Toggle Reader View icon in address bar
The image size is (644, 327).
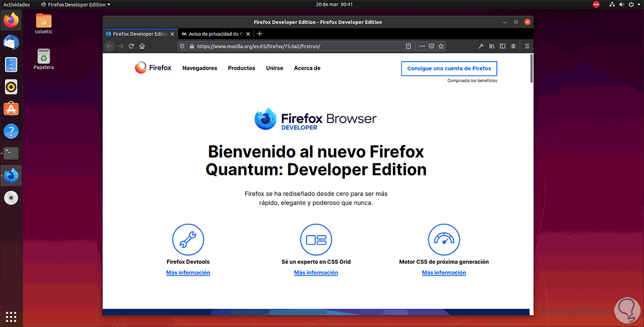pyautogui.click(x=408, y=46)
